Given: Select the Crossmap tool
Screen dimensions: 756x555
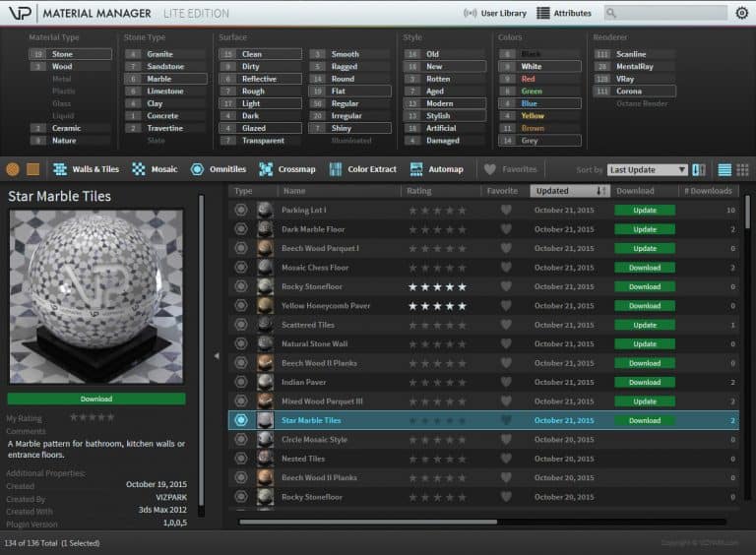Looking at the screenshot, I should point(286,169).
